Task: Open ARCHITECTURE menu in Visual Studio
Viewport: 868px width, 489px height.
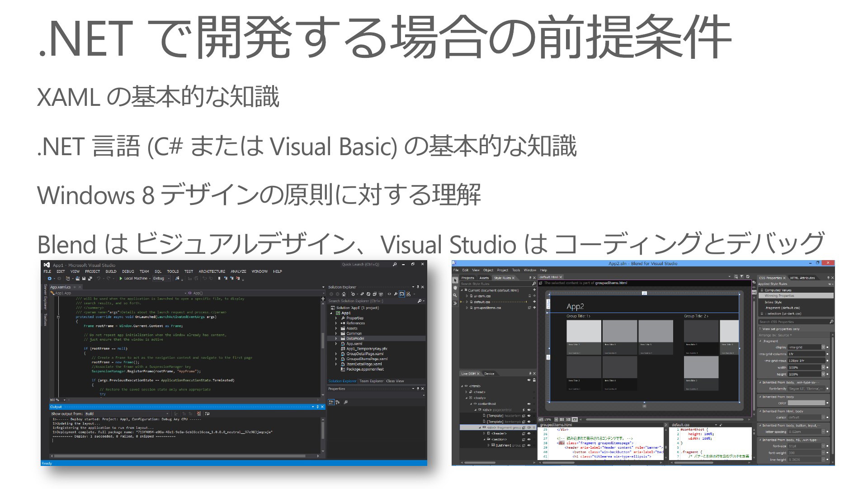Action: 212,271
